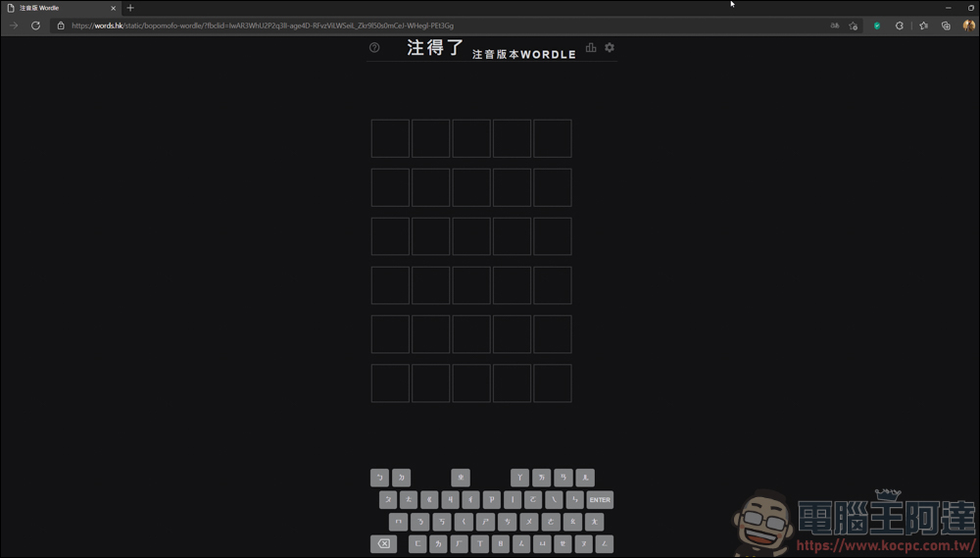Tap the ㄍ key
The image size is (980, 558).
429,500
